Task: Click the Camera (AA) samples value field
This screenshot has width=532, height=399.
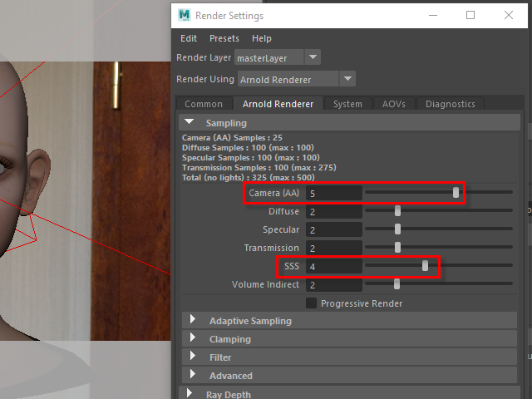Action: coord(333,193)
